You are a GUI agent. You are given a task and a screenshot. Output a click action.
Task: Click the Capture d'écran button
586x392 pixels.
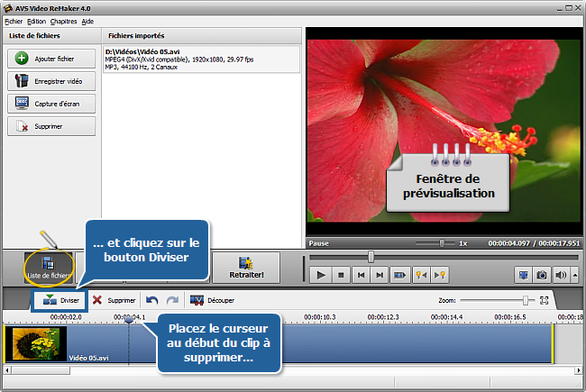click(51, 103)
